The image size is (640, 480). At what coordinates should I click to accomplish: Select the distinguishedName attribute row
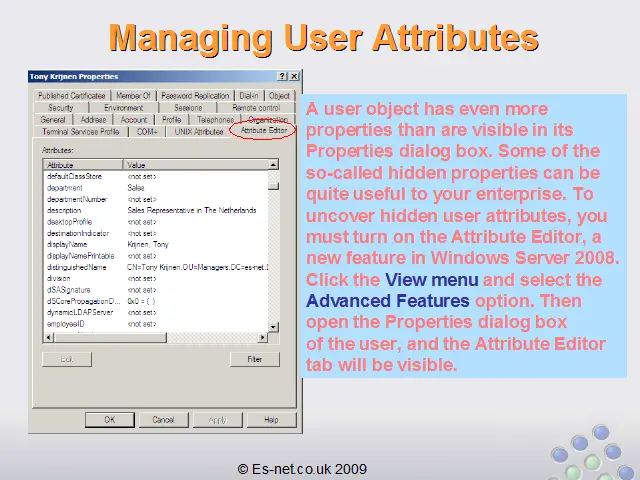(75, 267)
